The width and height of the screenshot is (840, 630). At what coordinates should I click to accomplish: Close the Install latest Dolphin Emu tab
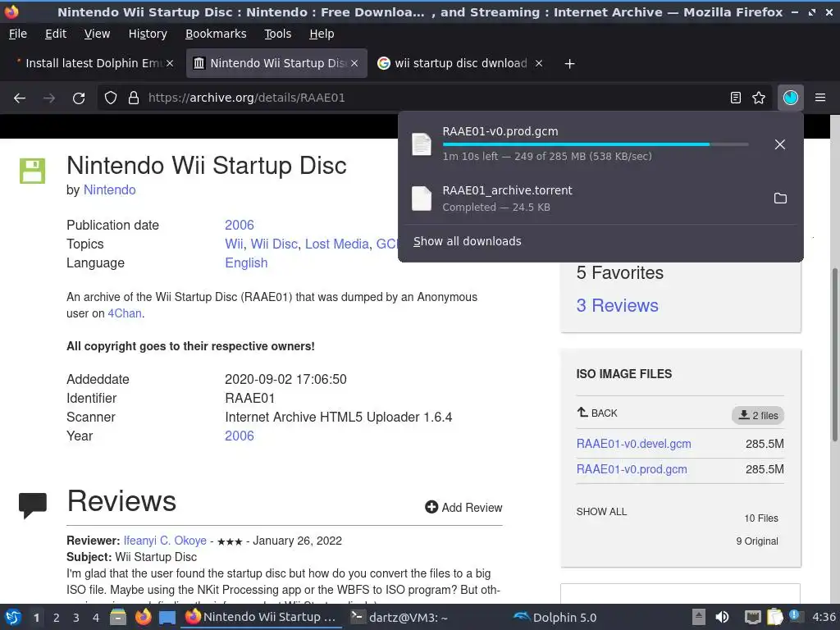click(x=170, y=63)
